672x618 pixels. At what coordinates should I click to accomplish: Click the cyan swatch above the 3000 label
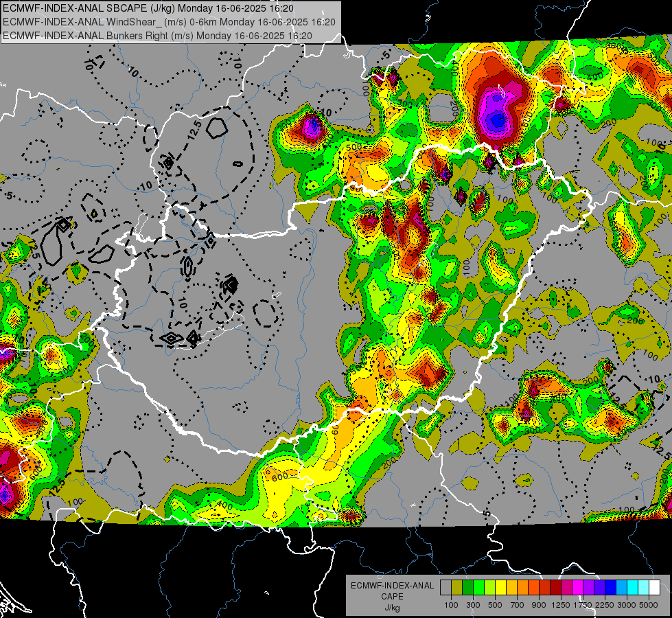coord(633,588)
